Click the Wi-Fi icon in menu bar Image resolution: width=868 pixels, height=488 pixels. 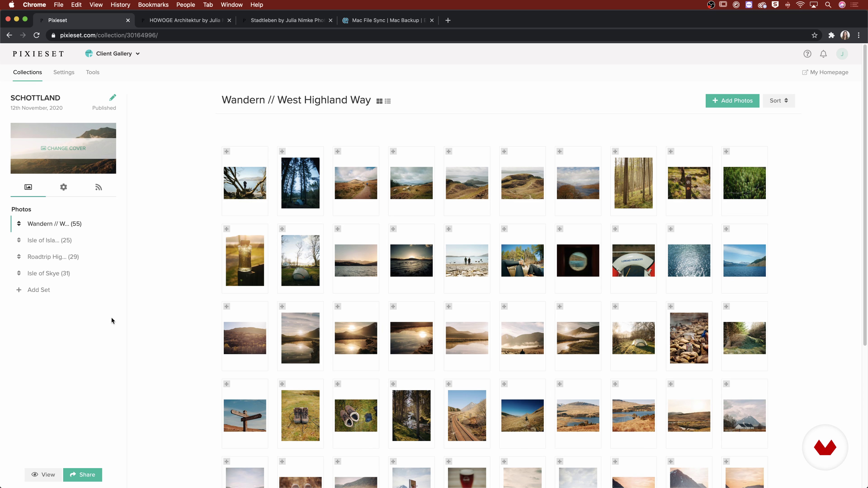800,5
